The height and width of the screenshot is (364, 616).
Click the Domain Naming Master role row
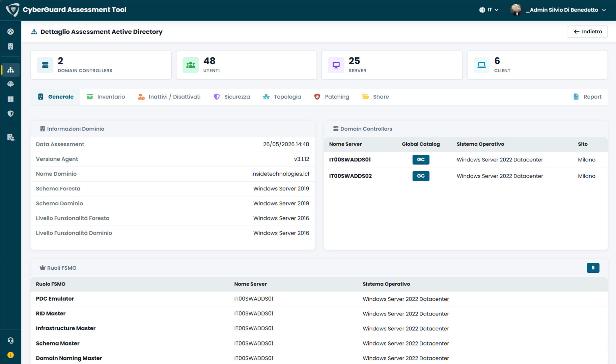click(319, 358)
